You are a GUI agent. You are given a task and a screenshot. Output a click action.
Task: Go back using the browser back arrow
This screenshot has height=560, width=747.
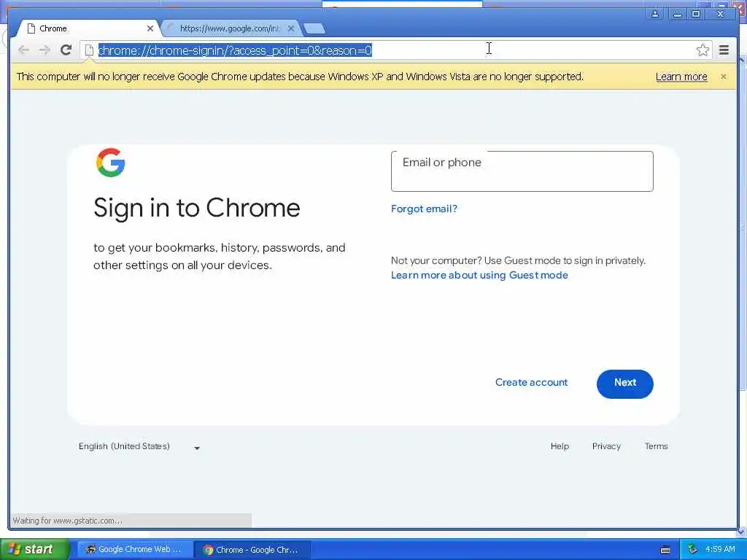click(23, 50)
